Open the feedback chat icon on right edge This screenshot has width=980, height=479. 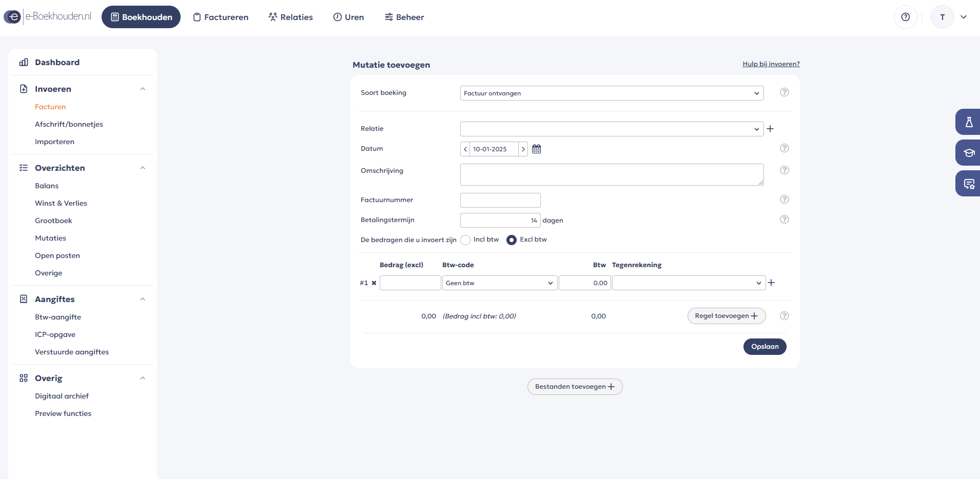coord(969,184)
